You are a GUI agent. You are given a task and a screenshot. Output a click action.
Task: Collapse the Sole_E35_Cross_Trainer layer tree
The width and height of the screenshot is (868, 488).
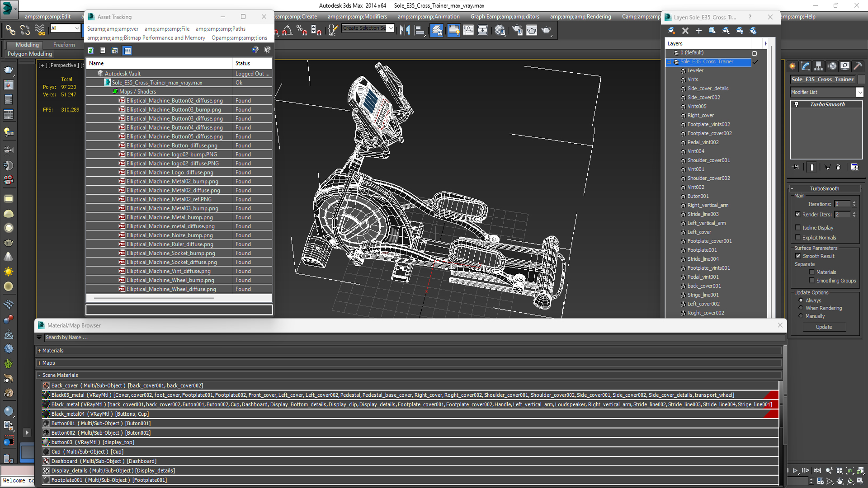coord(669,62)
